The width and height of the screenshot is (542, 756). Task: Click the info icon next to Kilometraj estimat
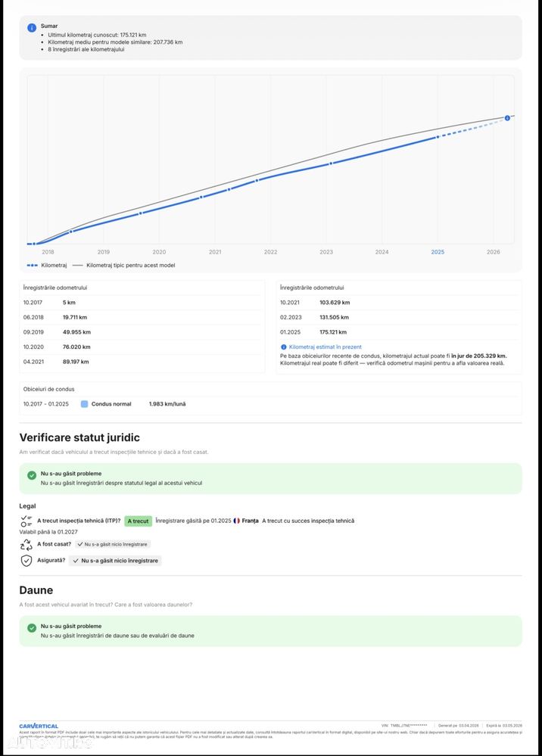[x=283, y=347]
